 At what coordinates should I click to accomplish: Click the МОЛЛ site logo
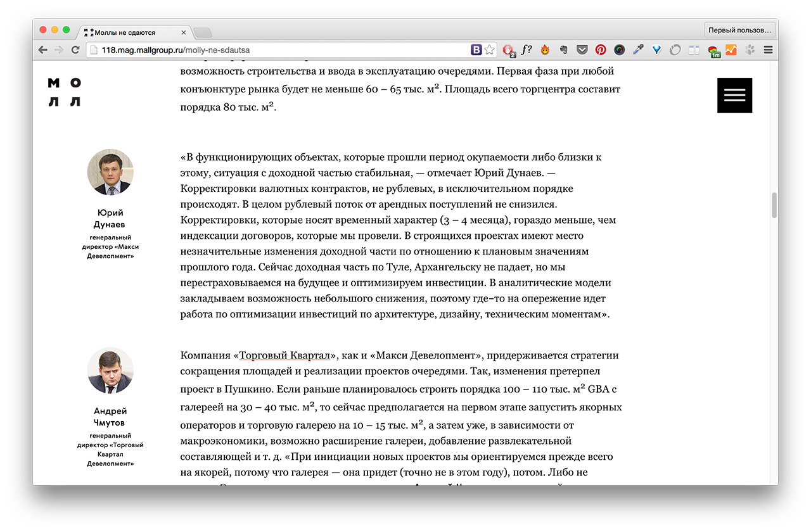(x=65, y=92)
